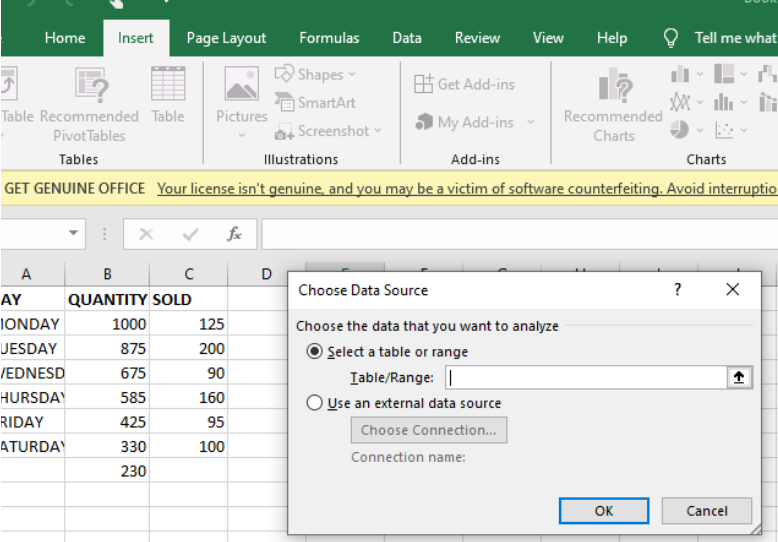778x542 pixels.
Task: Open the My Add-ins dropdown
Action: pyautogui.click(x=530, y=123)
